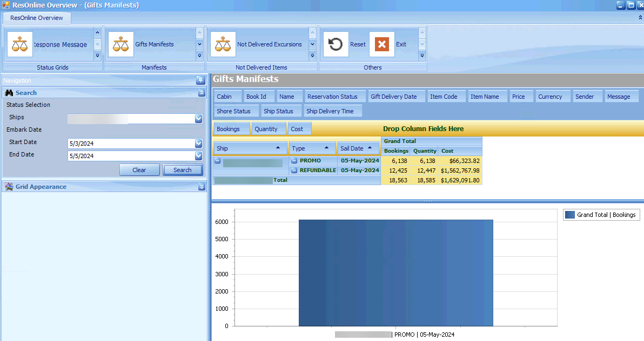Open the Start Date calendar dropdown
The image size is (644, 341).
point(198,143)
